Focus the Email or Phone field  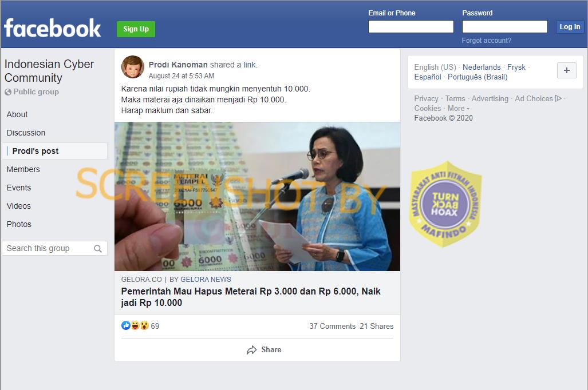(411, 27)
